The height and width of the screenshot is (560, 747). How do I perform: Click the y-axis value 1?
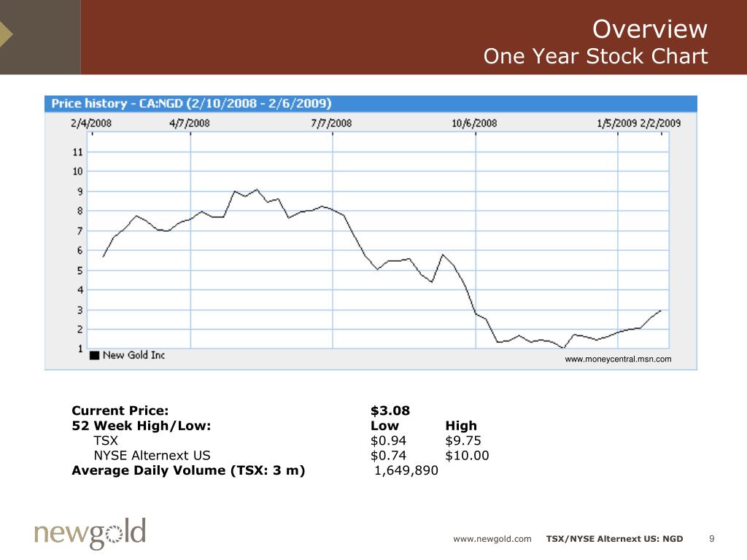pyautogui.click(x=80, y=349)
